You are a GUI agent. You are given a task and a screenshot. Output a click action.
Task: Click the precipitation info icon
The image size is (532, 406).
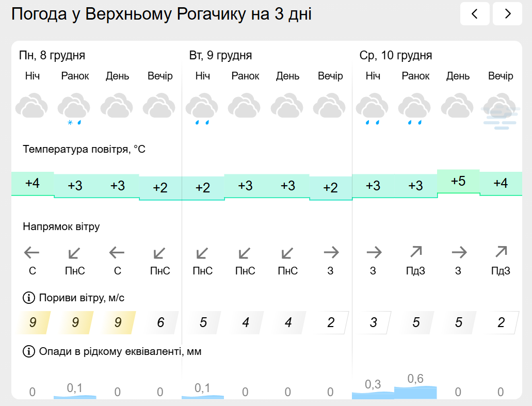(28, 352)
